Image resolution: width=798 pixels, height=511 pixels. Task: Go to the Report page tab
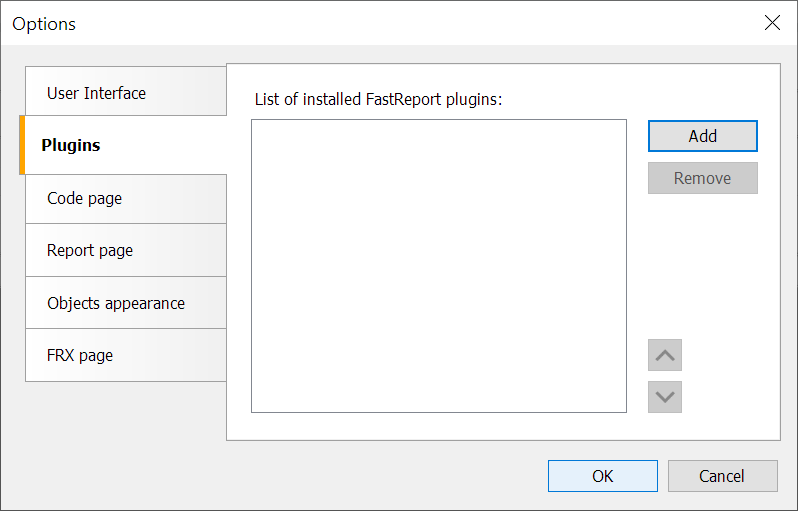pyautogui.click(x=126, y=250)
